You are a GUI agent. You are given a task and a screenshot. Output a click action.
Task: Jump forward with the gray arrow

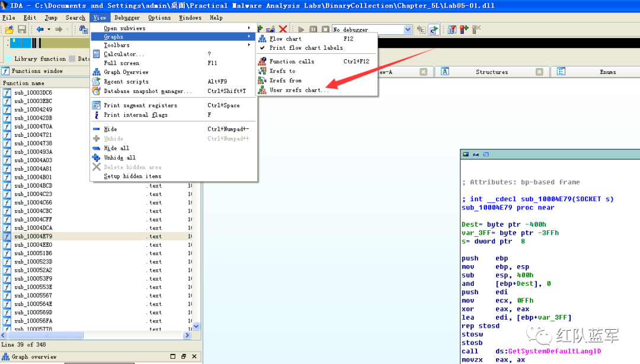(x=59, y=30)
